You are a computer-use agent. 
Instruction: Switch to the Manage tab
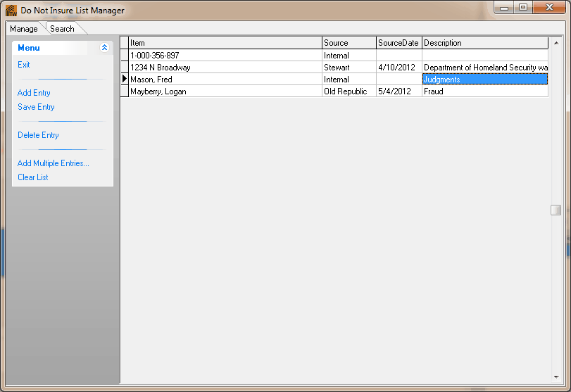[x=24, y=29]
